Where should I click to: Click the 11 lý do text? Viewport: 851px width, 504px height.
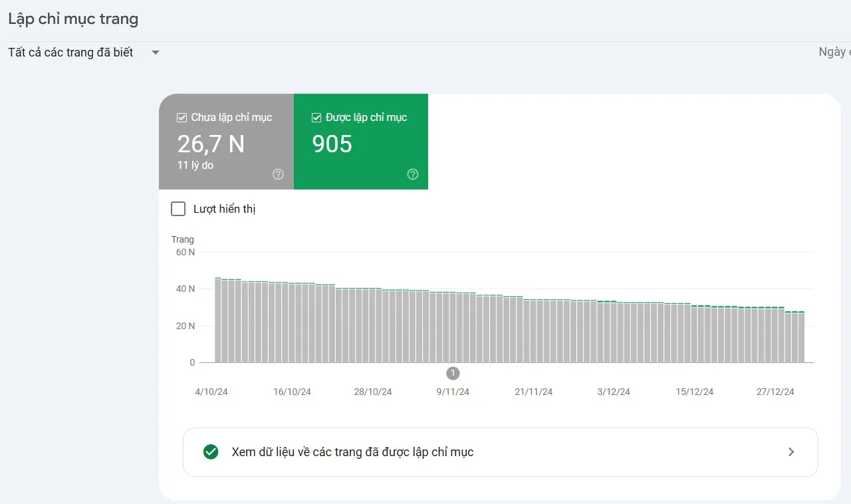[194, 165]
